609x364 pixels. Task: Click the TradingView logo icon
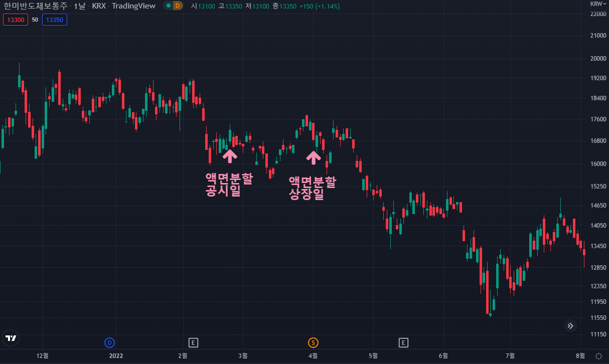click(10, 338)
